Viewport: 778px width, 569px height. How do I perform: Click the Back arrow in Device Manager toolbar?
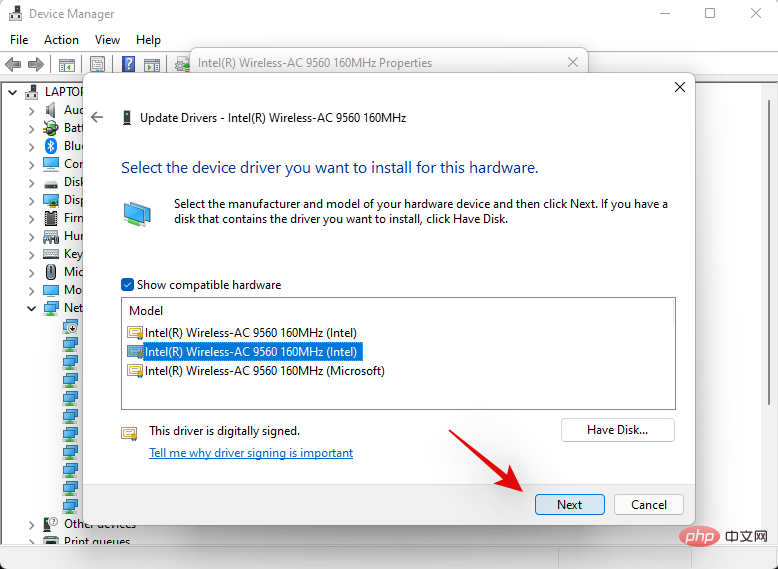13,64
